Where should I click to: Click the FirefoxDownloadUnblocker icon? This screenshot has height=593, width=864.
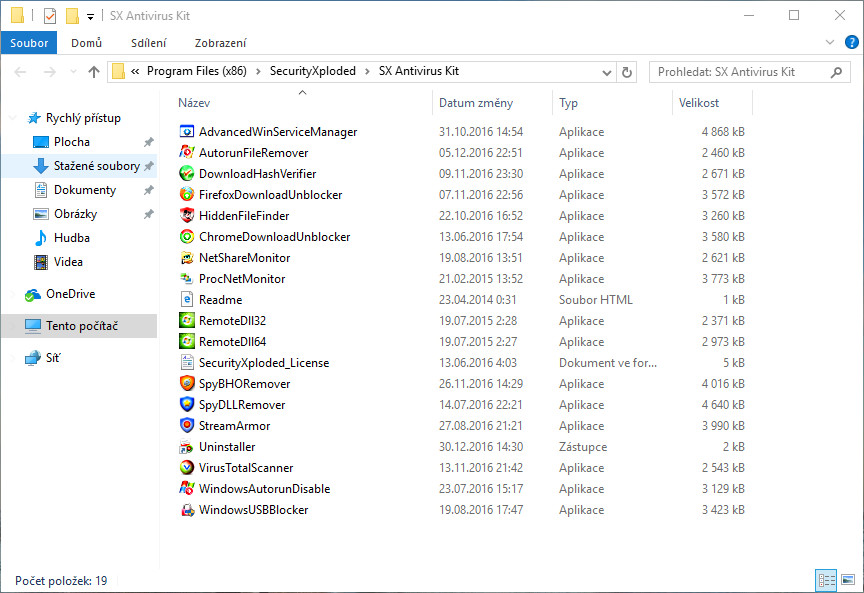tap(187, 195)
